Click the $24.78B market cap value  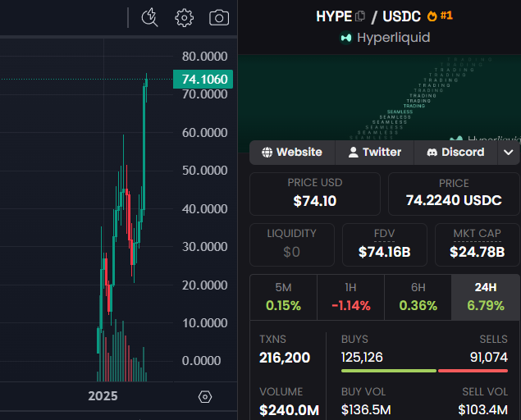[x=478, y=252]
